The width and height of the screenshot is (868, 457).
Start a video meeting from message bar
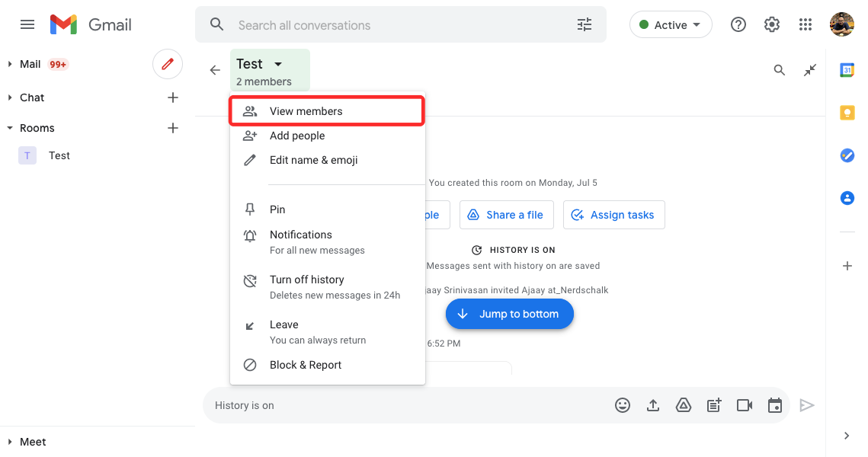pos(745,406)
